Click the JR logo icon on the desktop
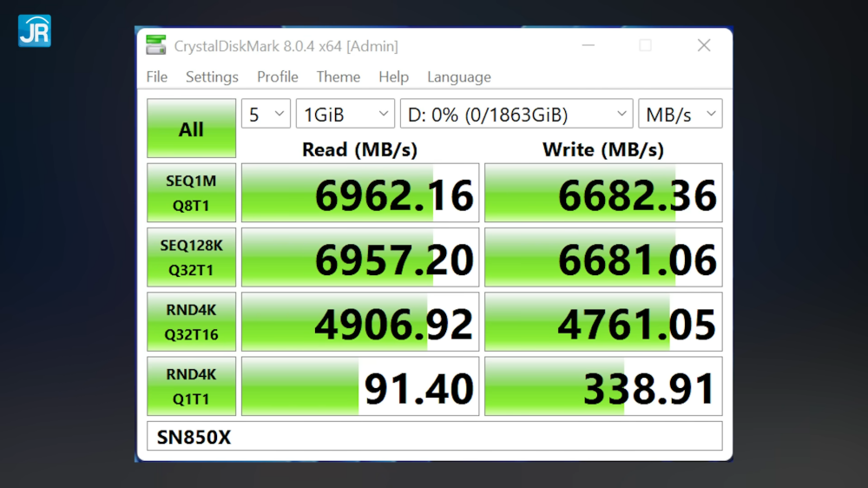868x488 pixels. tap(35, 30)
